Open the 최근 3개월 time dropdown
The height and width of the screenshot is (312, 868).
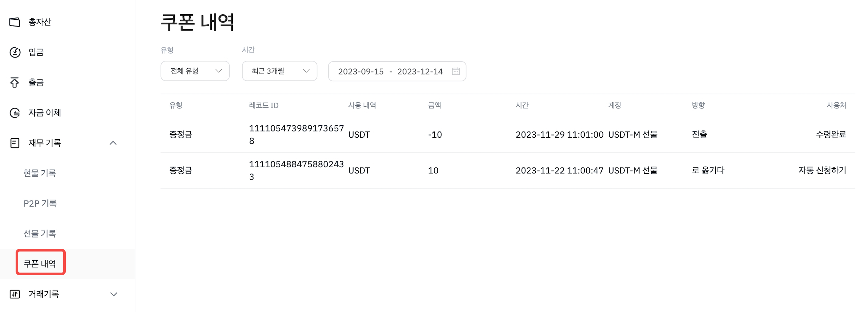click(280, 71)
